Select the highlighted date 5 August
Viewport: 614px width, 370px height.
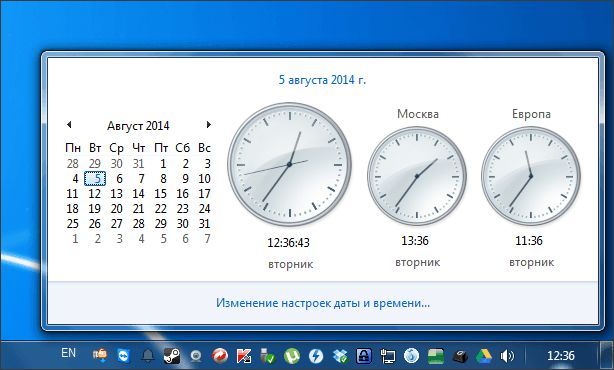click(95, 179)
